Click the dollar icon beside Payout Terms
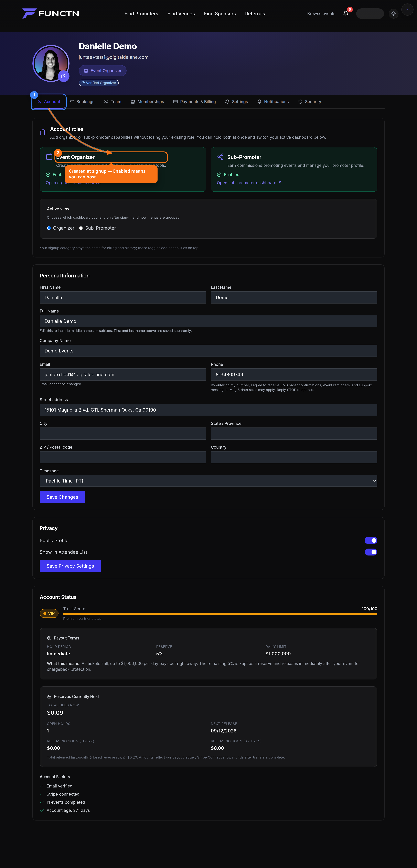 pyautogui.click(x=49, y=638)
